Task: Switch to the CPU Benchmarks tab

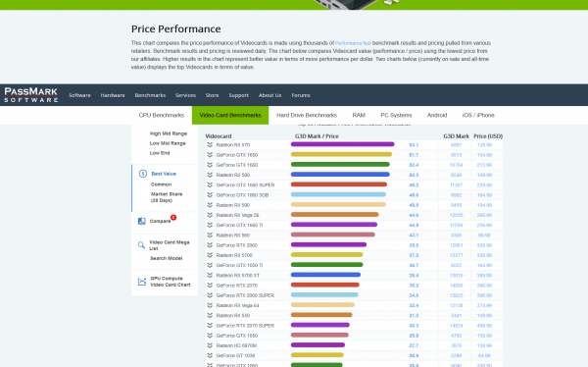Action: pyautogui.click(x=162, y=115)
